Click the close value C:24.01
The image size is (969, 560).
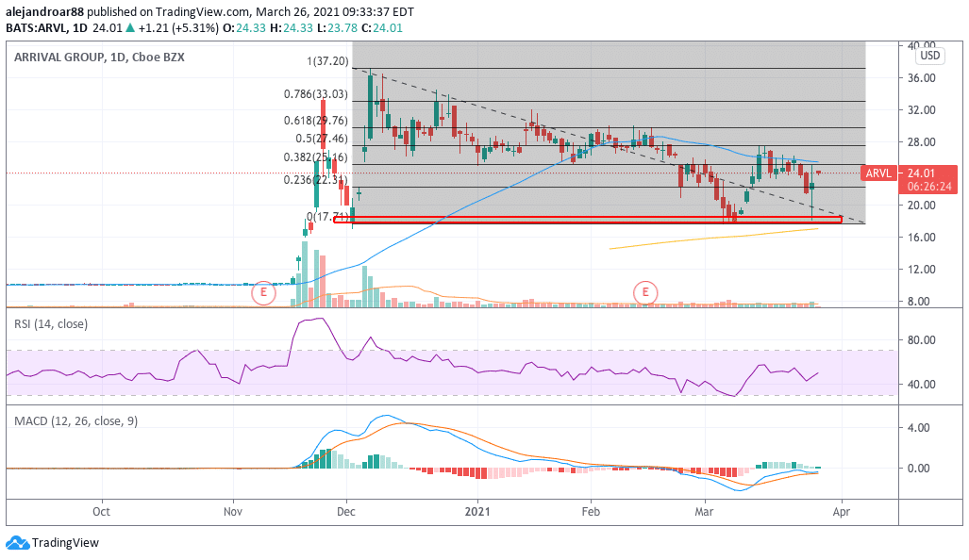pos(382,27)
